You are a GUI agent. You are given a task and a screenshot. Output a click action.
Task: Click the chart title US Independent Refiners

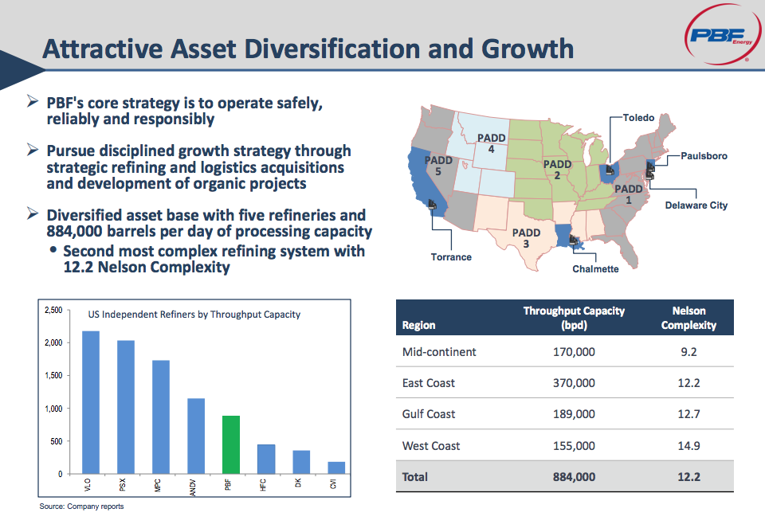point(193,315)
